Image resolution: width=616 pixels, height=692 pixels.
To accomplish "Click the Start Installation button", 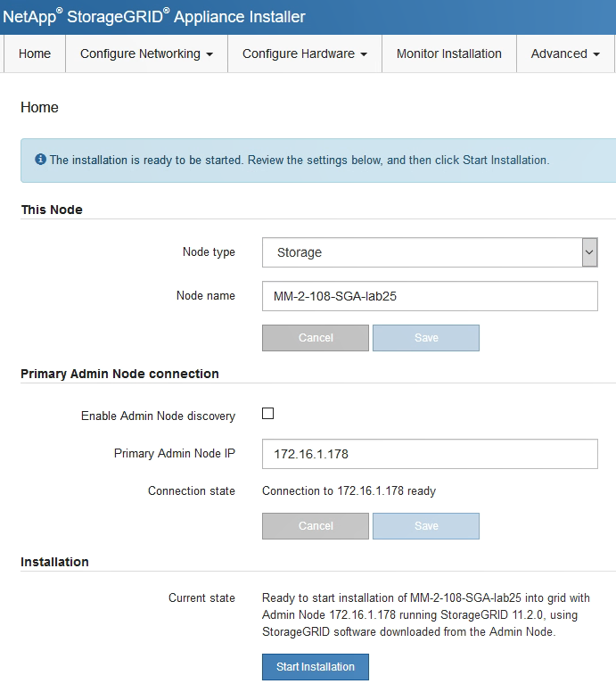I will 316,667.
